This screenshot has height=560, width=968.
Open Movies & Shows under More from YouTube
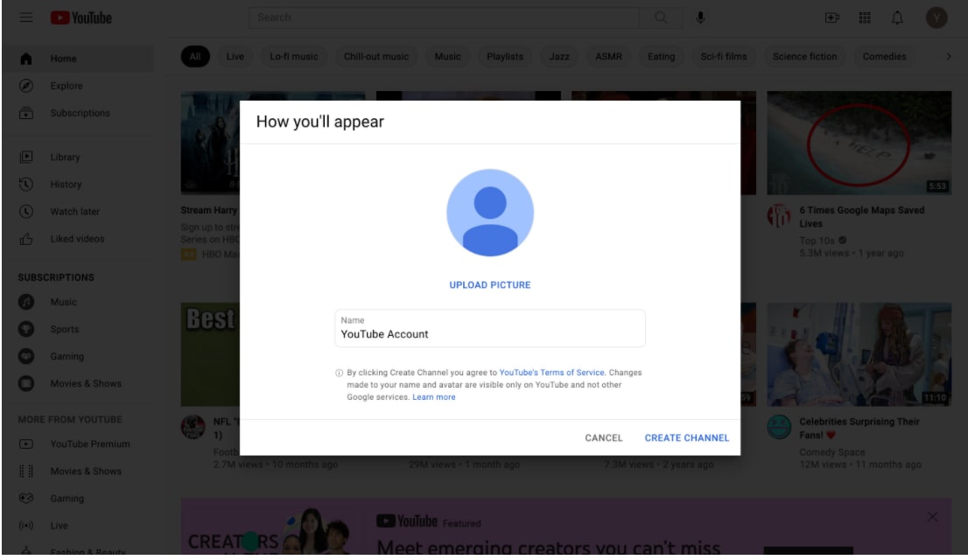81,471
